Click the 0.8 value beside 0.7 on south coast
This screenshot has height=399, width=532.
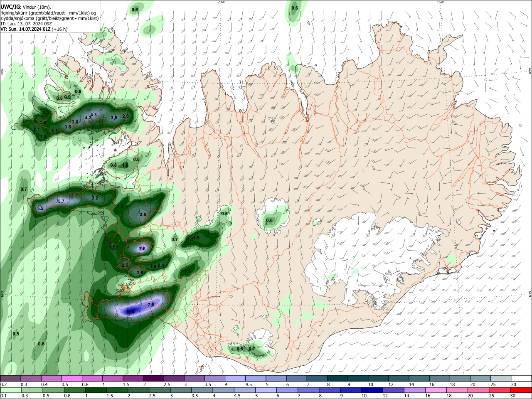pyautogui.click(x=240, y=349)
